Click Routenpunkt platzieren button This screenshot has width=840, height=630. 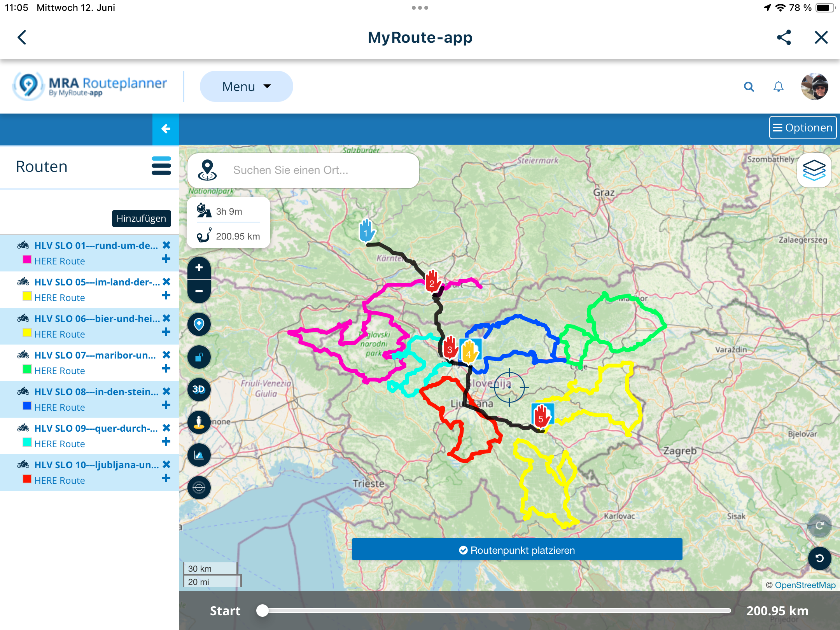pyautogui.click(x=517, y=549)
